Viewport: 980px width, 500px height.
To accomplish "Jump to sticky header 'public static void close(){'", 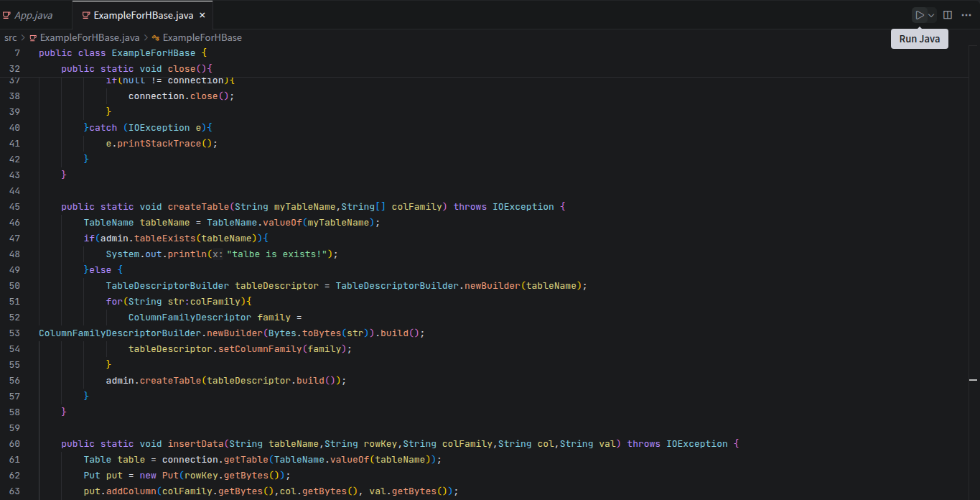I will [x=137, y=69].
